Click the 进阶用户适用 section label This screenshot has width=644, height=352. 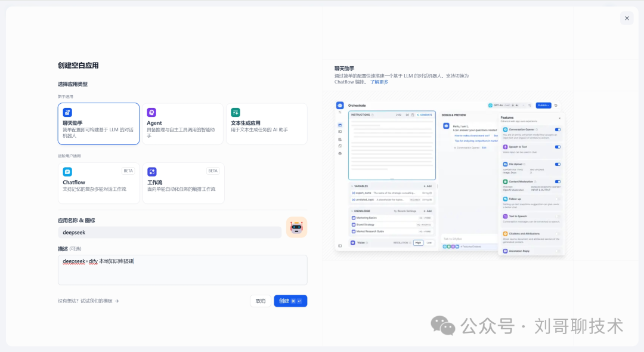69,156
